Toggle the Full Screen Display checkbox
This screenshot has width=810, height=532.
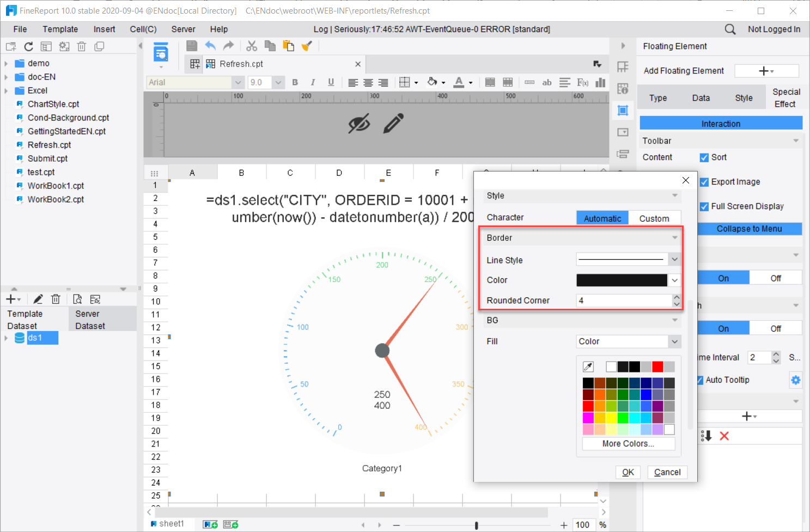click(704, 206)
